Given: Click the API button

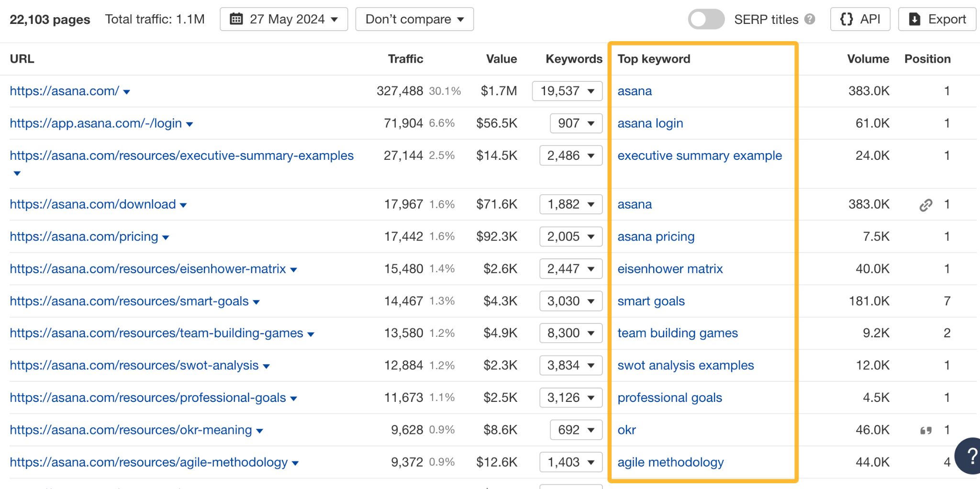Looking at the screenshot, I should tap(860, 19).
